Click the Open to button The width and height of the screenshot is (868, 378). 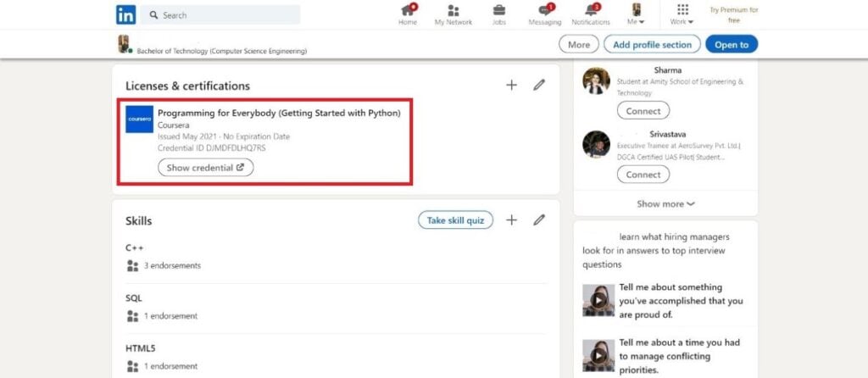(x=732, y=44)
